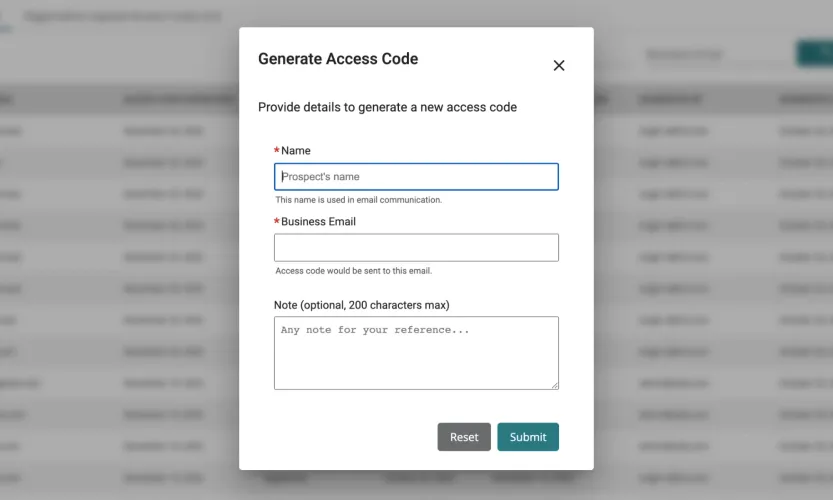This screenshot has width=833, height=500.
Task: Close the Generate Access Code dialog
Action: (559, 66)
